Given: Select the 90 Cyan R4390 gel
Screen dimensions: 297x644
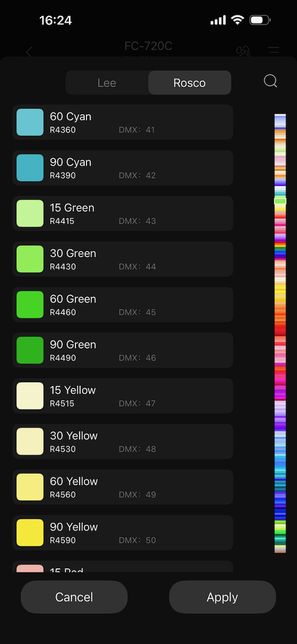Looking at the screenshot, I should coord(123,168).
